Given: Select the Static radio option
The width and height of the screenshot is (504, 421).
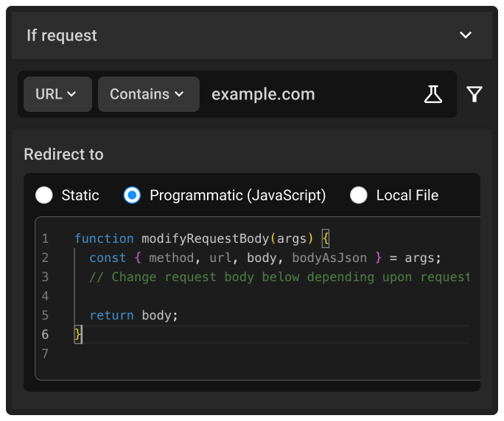Looking at the screenshot, I should tap(44, 195).
